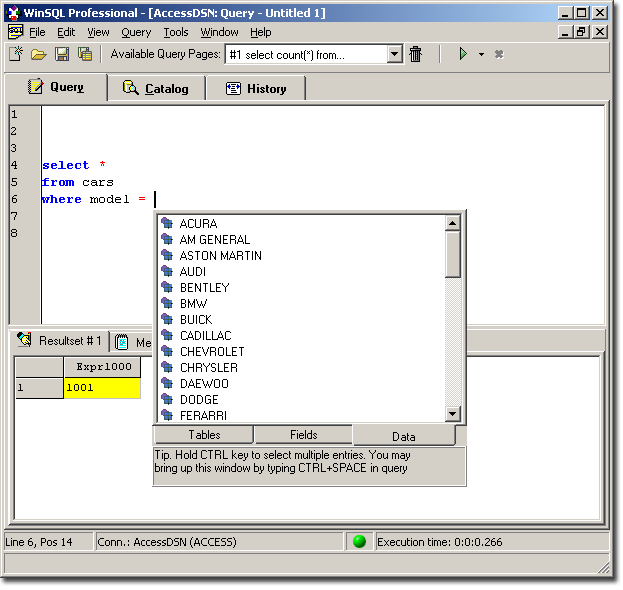Click the select keyword on line 4
Viewport: 623px width, 590px height.
click(66, 165)
